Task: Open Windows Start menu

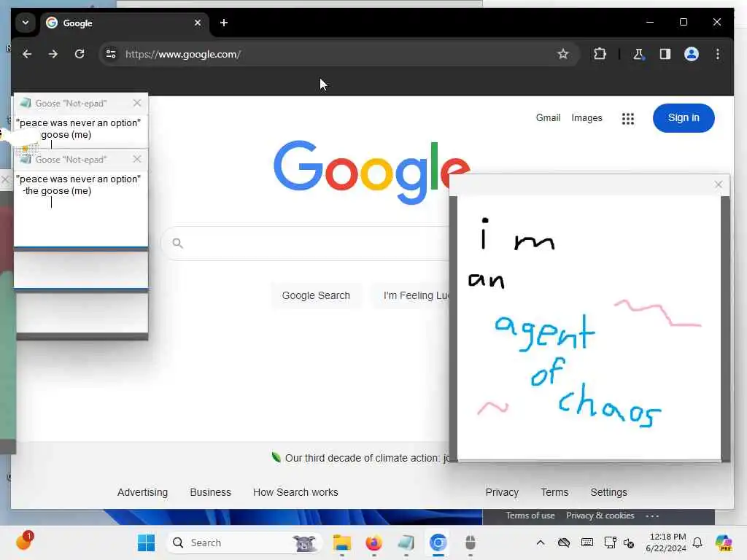Action: pos(146,542)
